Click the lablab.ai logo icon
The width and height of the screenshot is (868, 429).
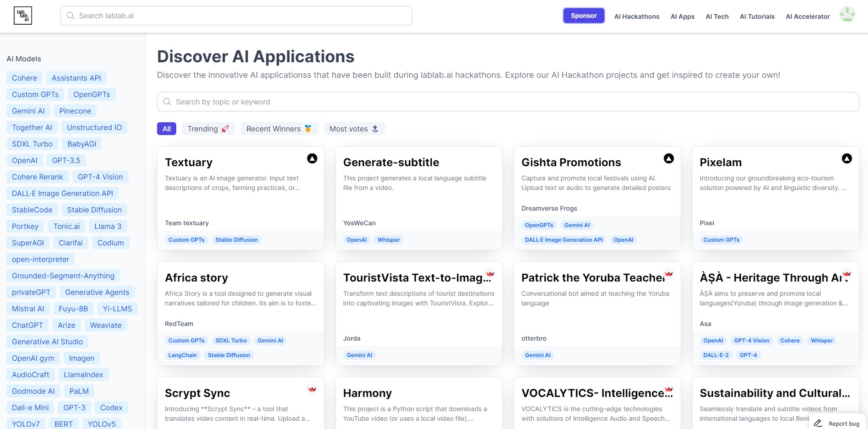coord(23,16)
